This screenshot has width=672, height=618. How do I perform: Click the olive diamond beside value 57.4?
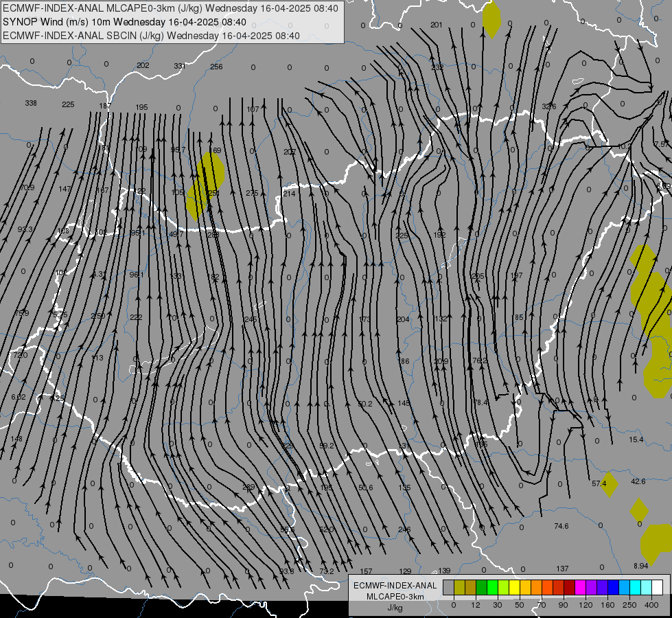(610, 484)
